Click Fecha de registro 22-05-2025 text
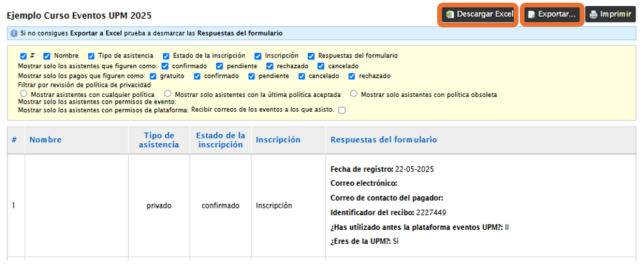Screen dimensions: 644x266 tap(382, 169)
